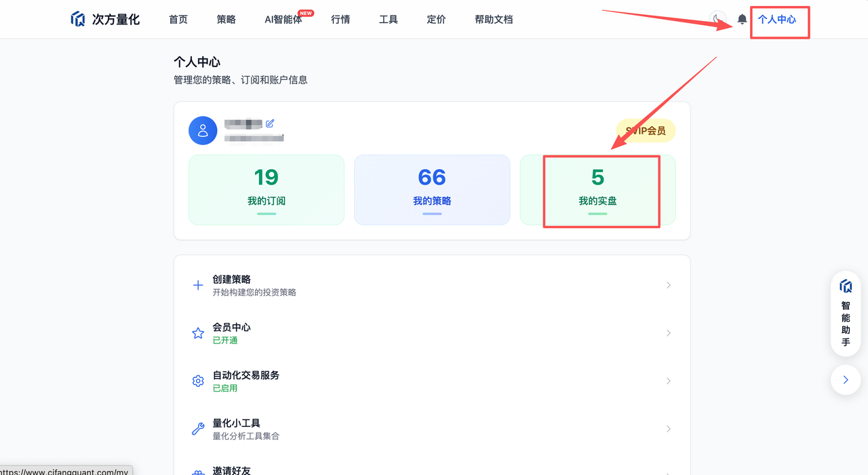Click the plus icon beside 创建策略
The height and width of the screenshot is (475, 868).
point(198,285)
